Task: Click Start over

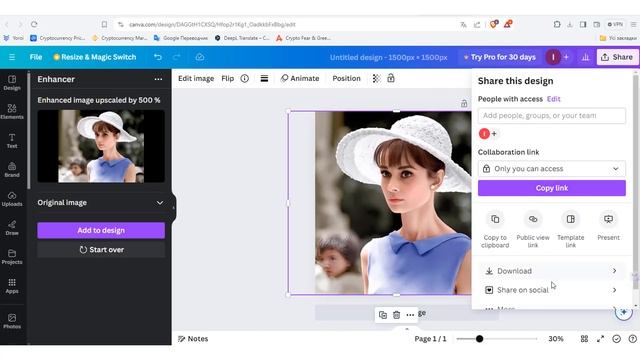Action: tap(101, 249)
